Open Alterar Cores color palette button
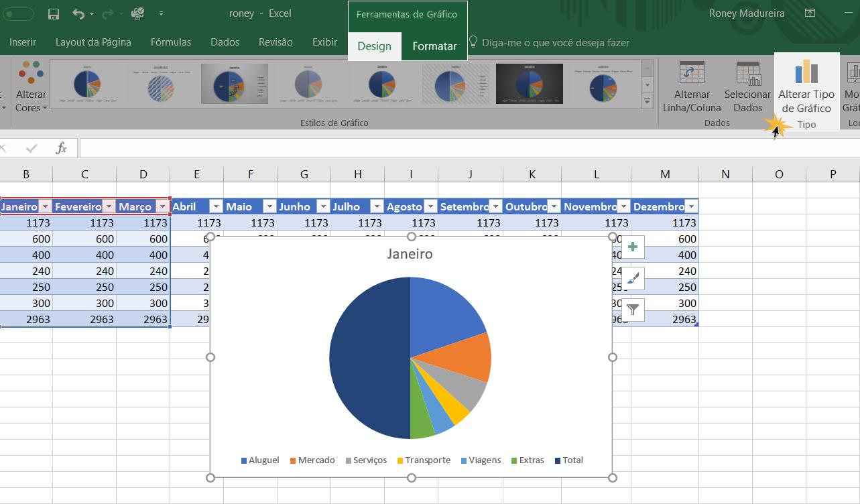Viewport: 860px width, 504px height. [x=31, y=88]
